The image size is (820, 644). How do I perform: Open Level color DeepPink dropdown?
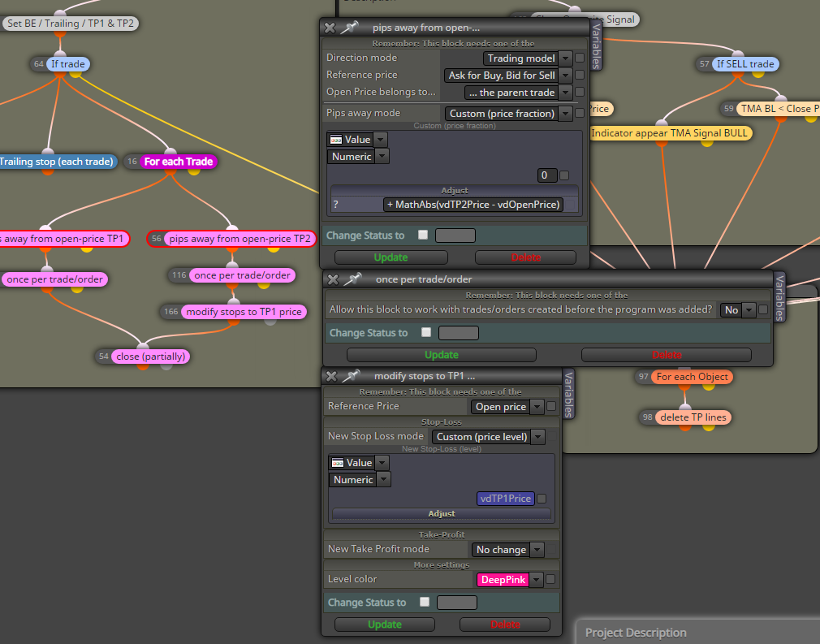click(x=536, y=580)
